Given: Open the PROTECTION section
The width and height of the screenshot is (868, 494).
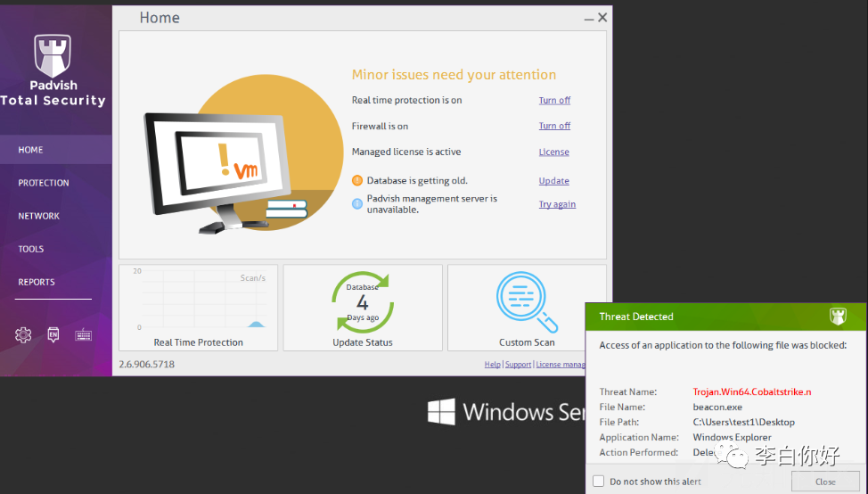Looking at the screenshot, I should pos(43,183).
